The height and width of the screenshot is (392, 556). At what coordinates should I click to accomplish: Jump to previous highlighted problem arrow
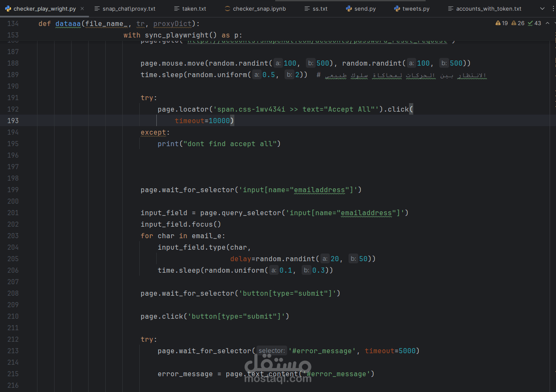547,23
